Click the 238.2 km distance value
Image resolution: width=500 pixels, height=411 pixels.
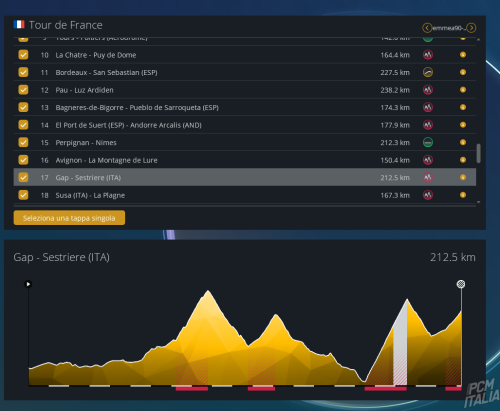[x=395, y=90]
